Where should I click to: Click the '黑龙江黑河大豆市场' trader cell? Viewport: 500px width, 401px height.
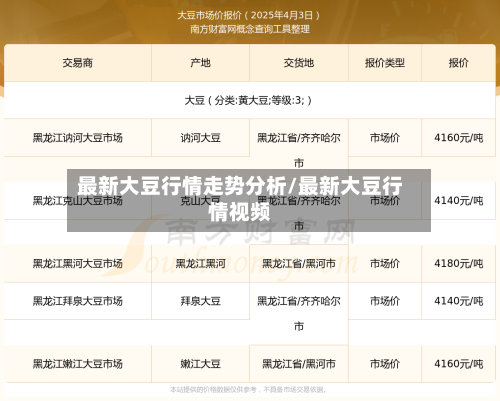tap(78, 264)
